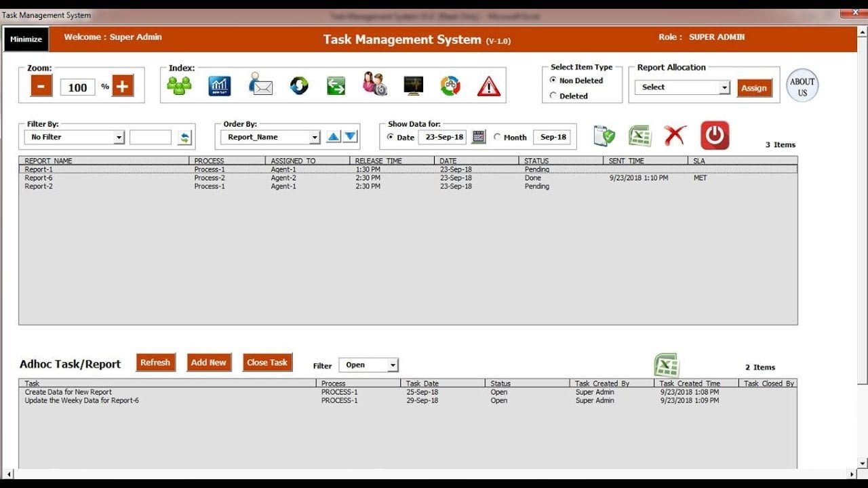This screenshot has width=868, height=488.
Task: Click the green two-way arrows transfer icon
Action: pos(336,85)
